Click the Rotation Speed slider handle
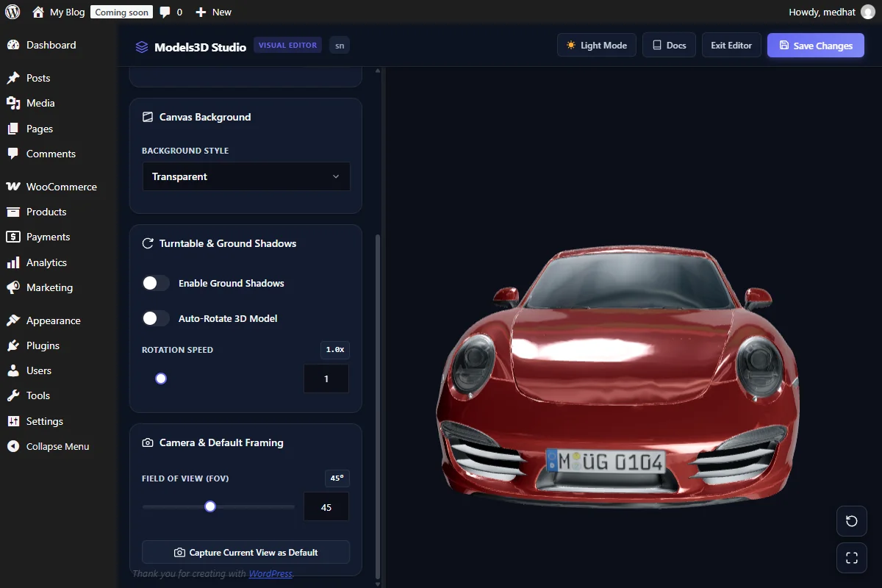The image size is (882, 588). click(x=161, y=379)
